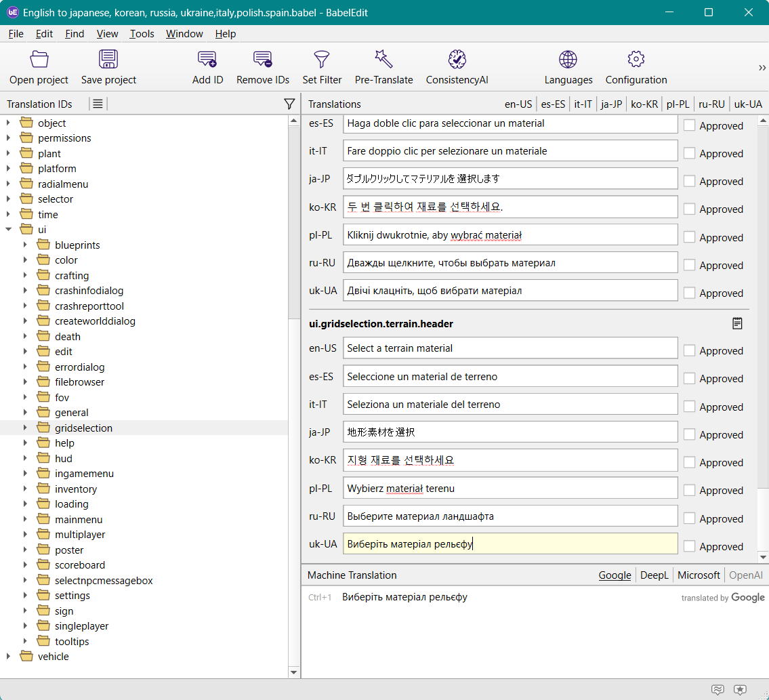
Task: Expand the vehicle folder node
Action: [9, 657]
